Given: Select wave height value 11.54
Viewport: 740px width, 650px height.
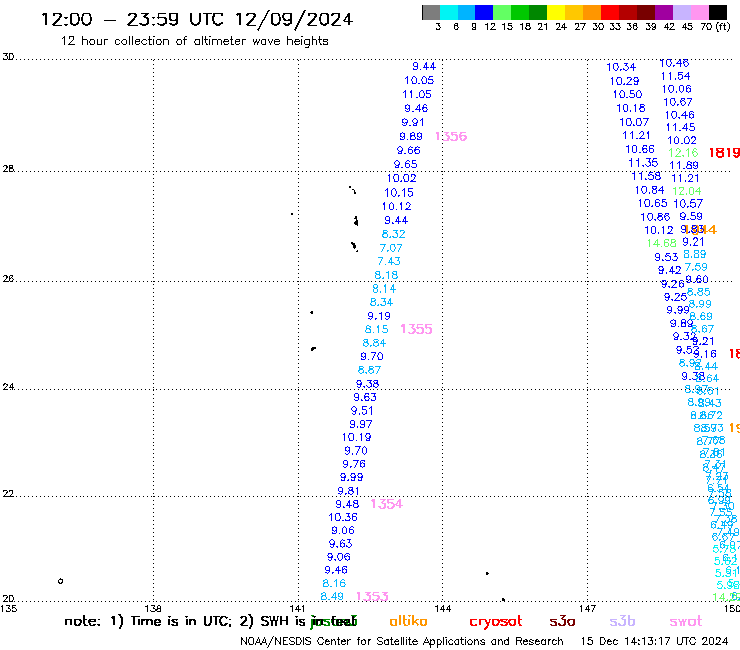Looking at the screenshot, I should point(675,76).
